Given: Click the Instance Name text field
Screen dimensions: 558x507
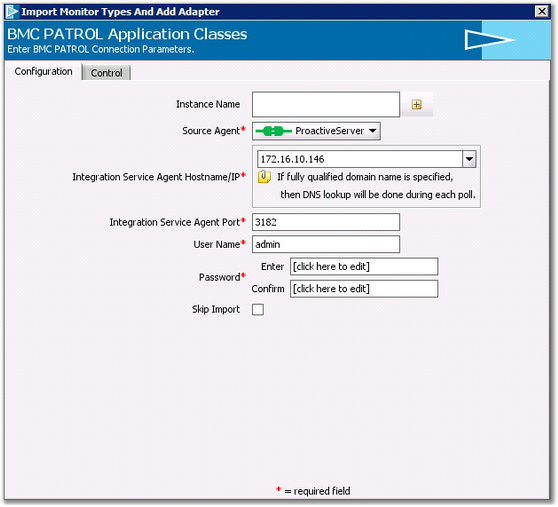Looking at the screenshot, I should (x=326, y=104).
